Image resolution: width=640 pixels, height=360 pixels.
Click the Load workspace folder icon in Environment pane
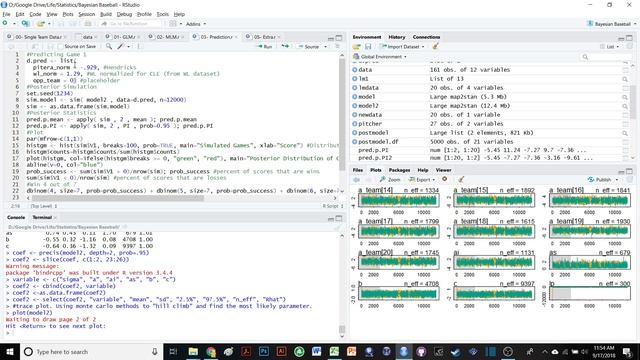(x=357, y=47)
